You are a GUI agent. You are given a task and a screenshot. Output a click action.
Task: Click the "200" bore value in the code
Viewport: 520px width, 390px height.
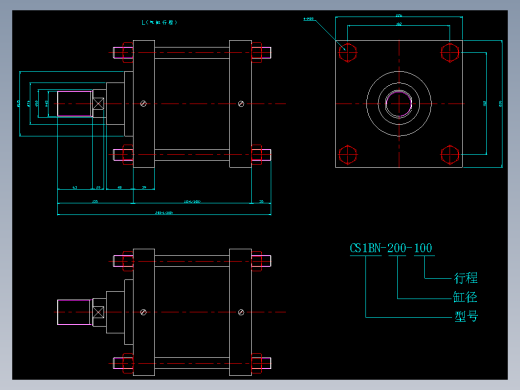click(x=397, y=248)
